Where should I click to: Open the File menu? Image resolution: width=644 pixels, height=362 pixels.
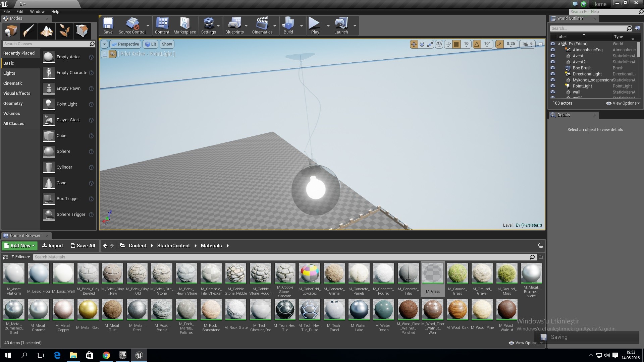(6, 11)
